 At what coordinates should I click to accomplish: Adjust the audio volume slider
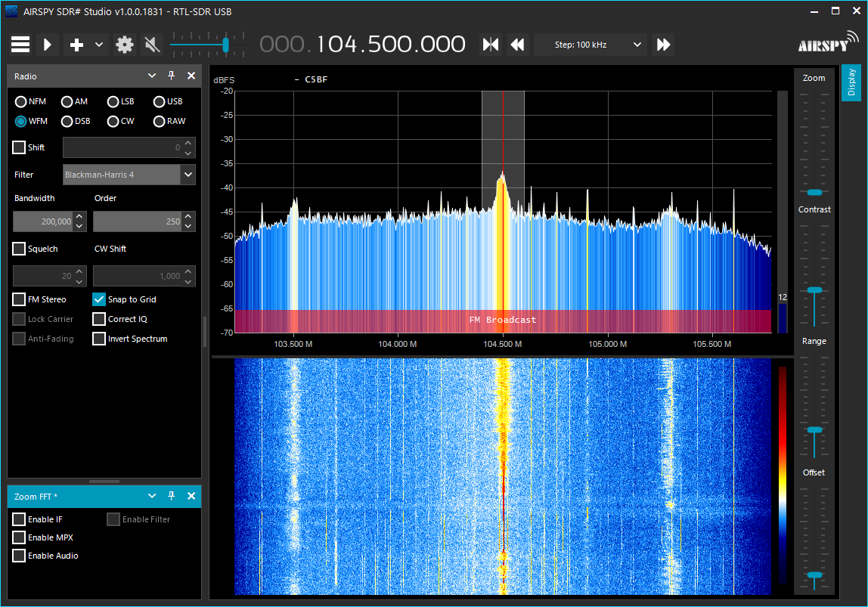(x=225, y=45)
